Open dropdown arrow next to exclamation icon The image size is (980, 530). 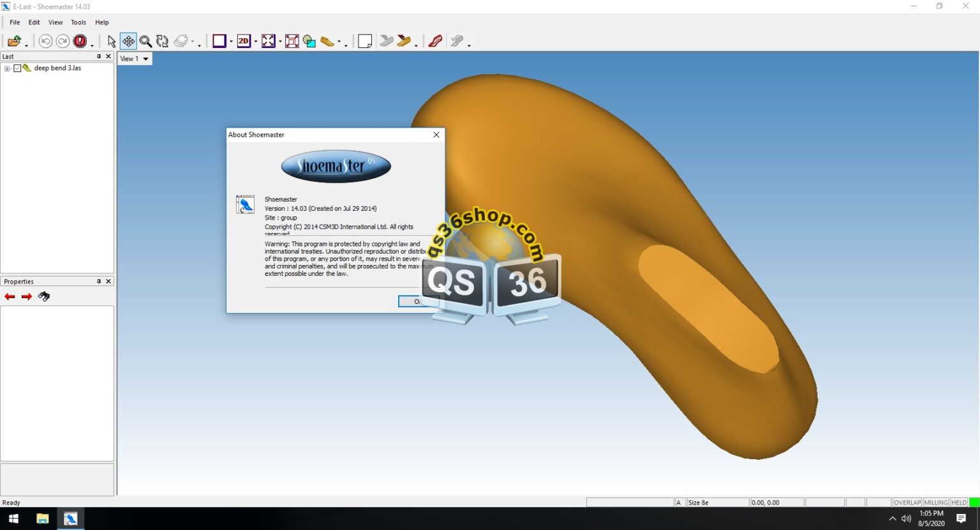point(92,45)
